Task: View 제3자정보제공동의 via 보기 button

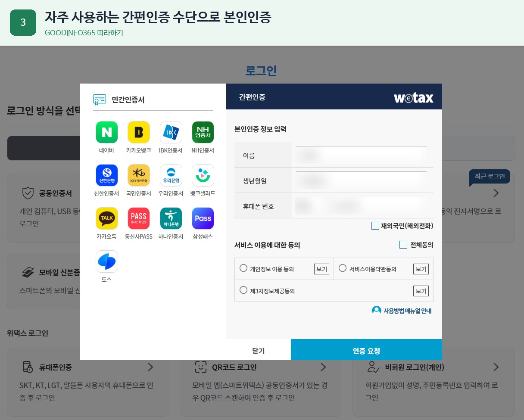Action: click(x=421, y=291)
